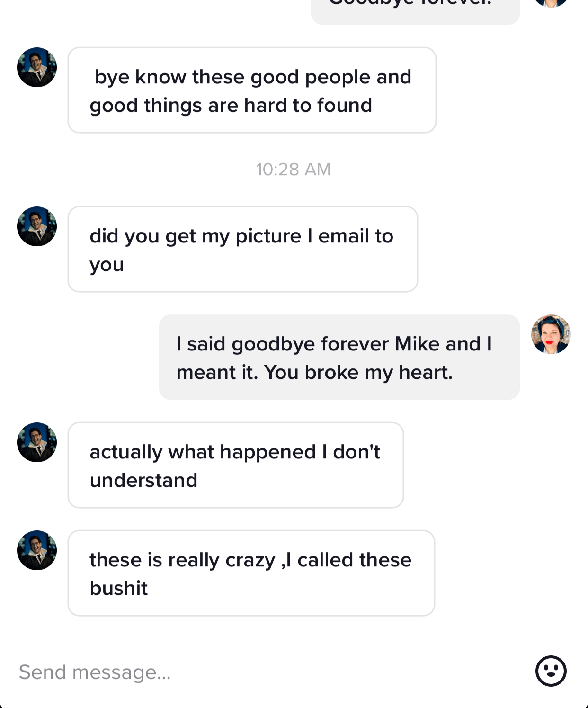Click the word "bushit" in the last message

pos(119,588)
